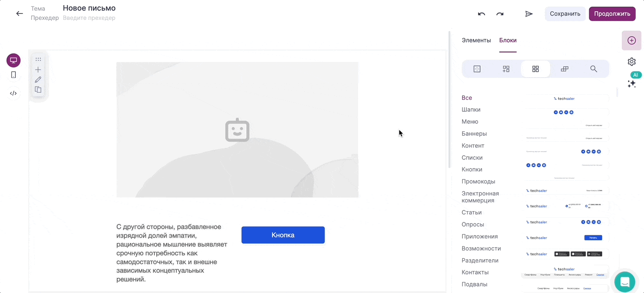Image resolution: width=644 pixels, height=293 pixels.
Task: Redo the last change
Action: [500, 14]
